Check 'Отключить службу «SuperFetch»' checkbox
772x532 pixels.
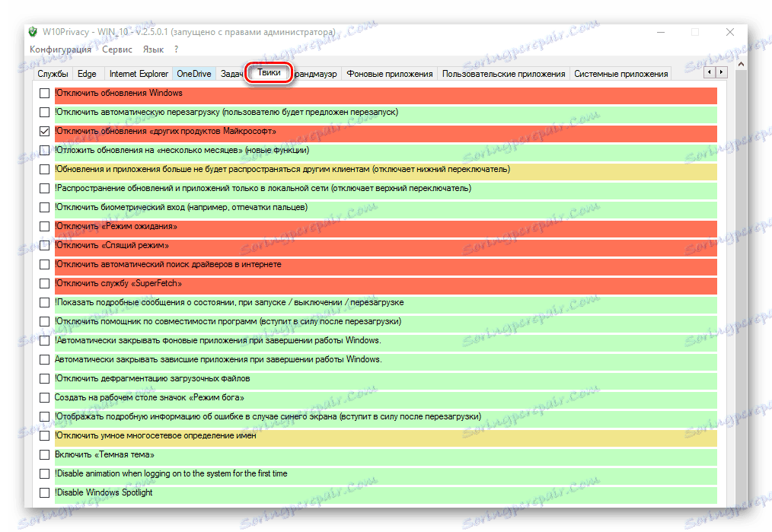(x=44, y=283)
